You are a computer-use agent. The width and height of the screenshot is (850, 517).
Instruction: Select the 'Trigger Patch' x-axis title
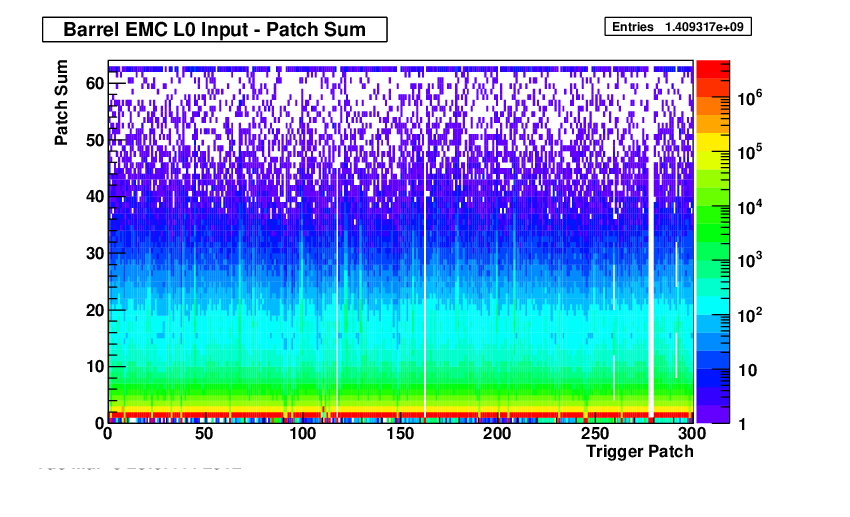click(640, 451)
